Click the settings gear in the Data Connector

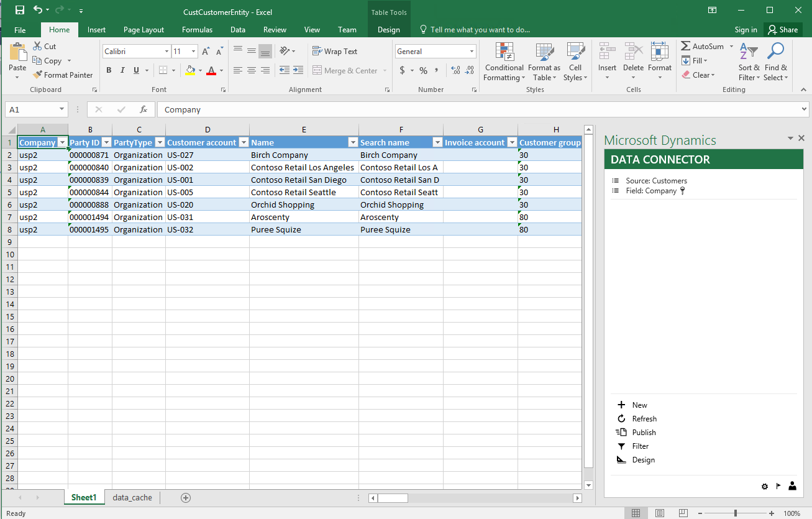pyautogui.click(x=765, y=486)
